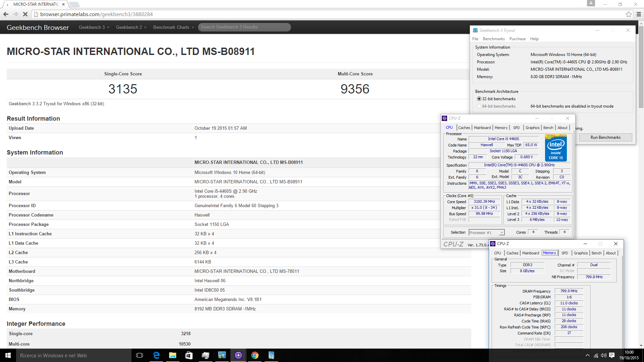Switch to CPU tab in front CPU-Z window
644x362 pixels.
497,253
